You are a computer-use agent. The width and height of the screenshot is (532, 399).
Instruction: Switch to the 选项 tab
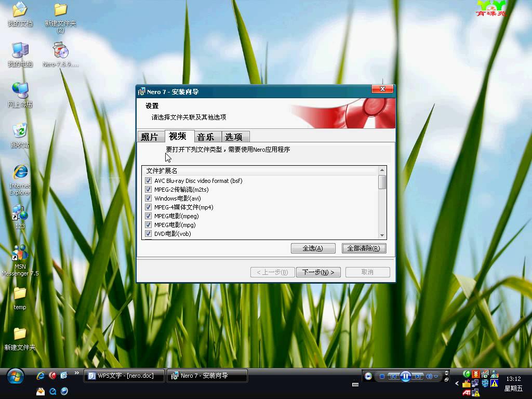[x=235, y=137]
